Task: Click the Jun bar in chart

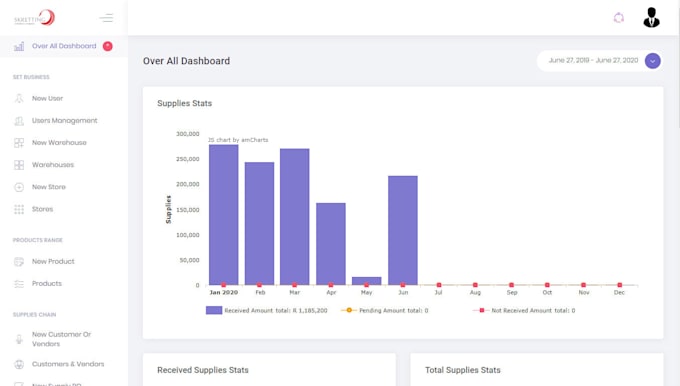Action: point(403,230)
